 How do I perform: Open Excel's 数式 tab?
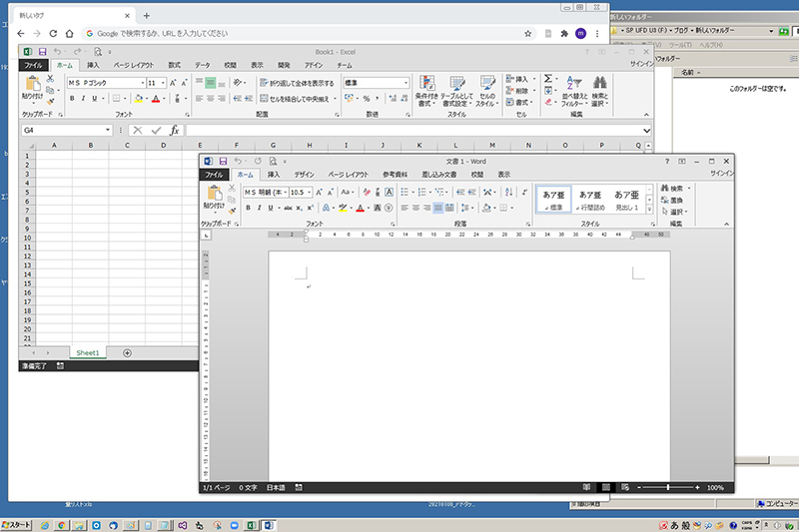(x=174, y=65)
